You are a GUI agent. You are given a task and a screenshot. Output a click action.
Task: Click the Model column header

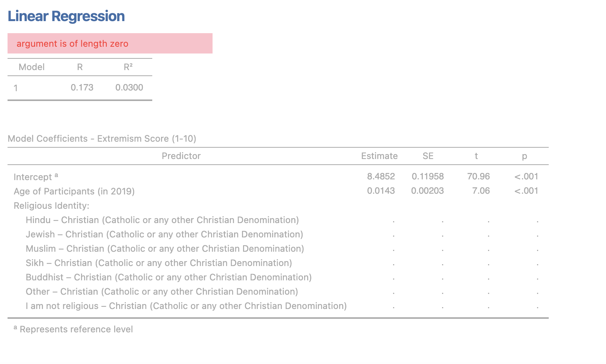click(32, 67)
